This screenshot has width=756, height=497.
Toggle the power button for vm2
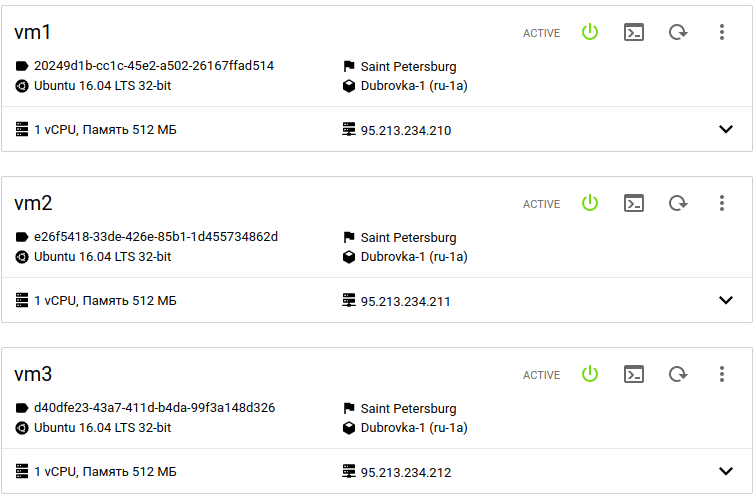(x=590, y=203)
